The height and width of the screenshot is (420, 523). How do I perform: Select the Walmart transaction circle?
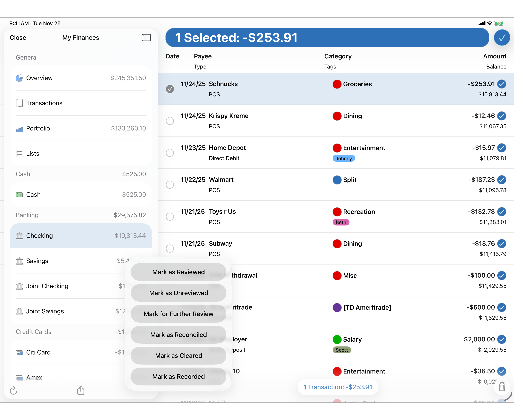click(170, 185)
